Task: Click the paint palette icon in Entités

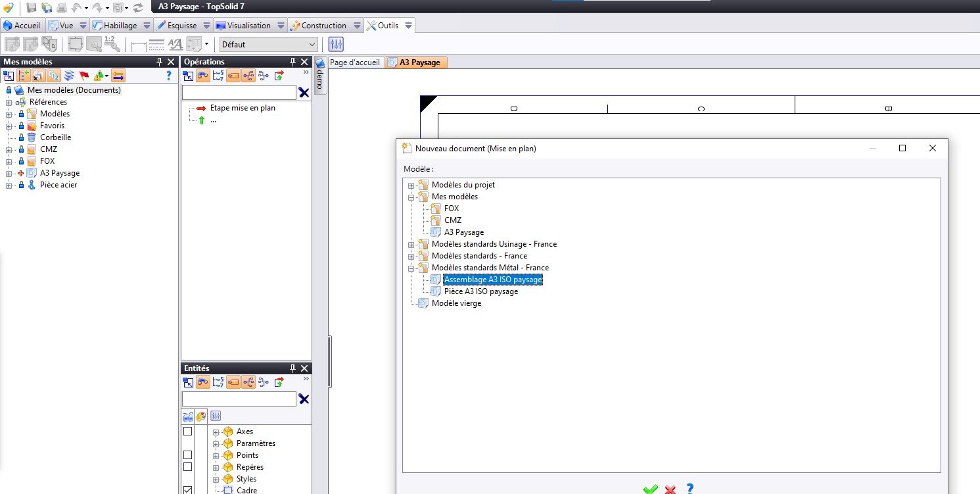Action: (x=201, y=416)
